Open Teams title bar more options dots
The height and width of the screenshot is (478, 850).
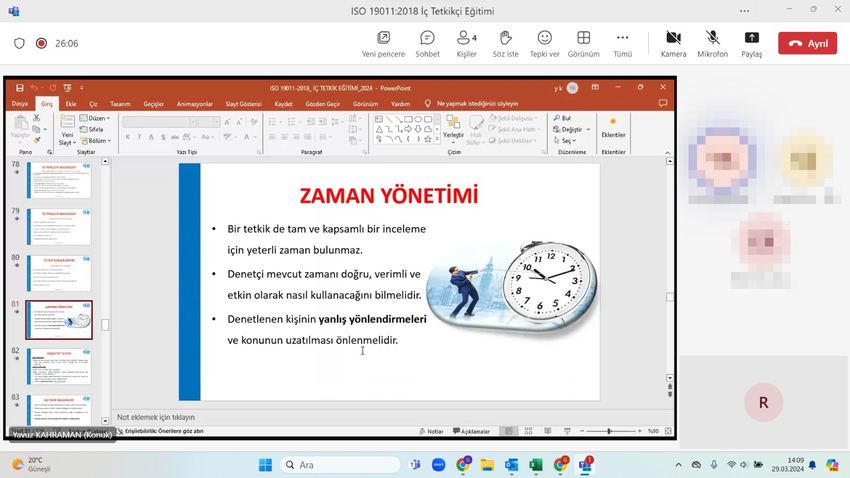(744, 10)
